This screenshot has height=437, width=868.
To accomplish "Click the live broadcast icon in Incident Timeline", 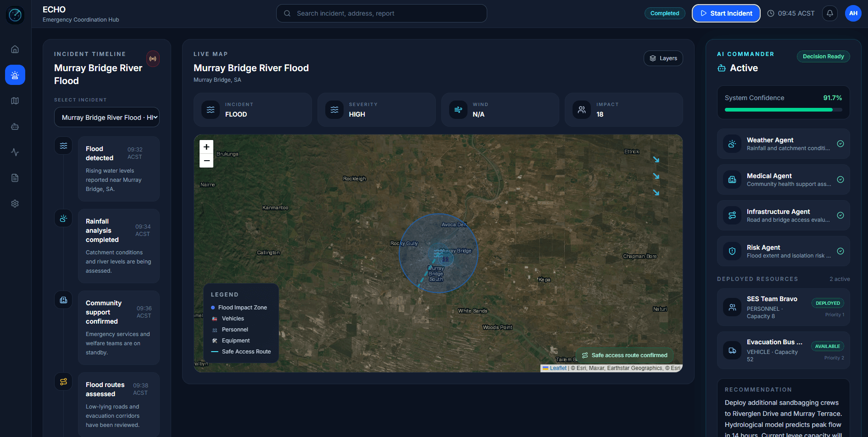I will click(153, 59).
